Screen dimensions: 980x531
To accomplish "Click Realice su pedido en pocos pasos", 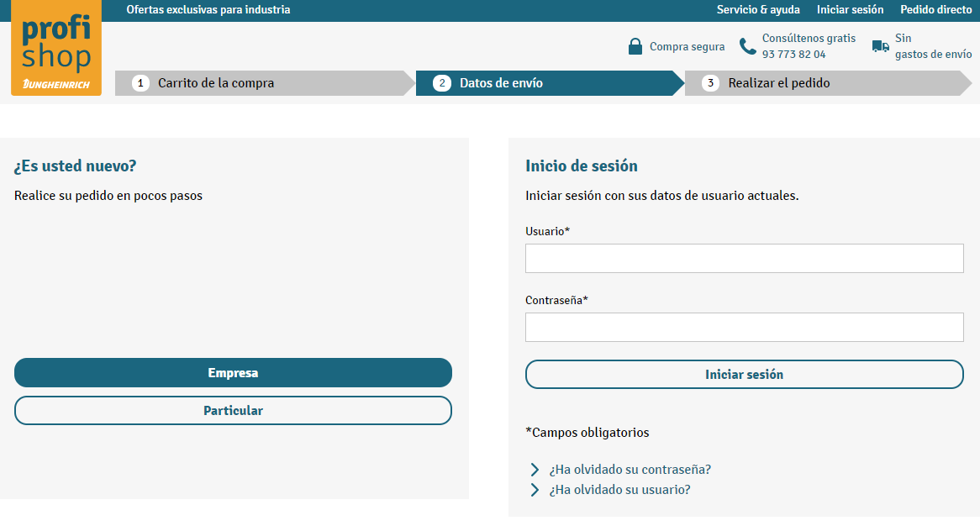I will [x=108, y=196].
